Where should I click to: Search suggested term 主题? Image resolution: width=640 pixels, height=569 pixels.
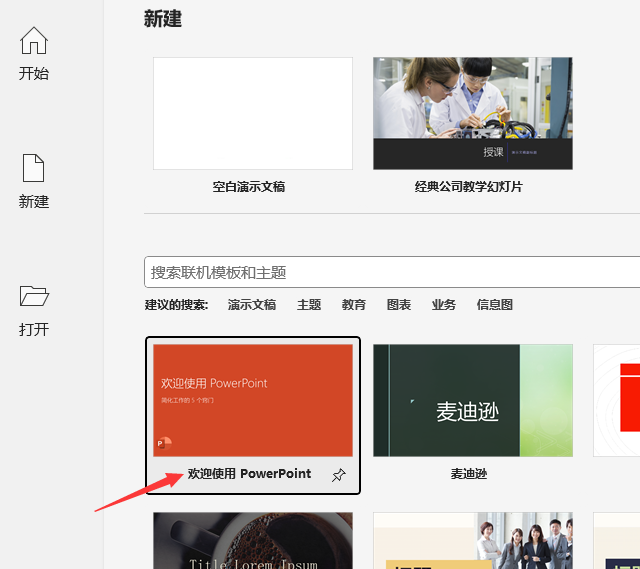pos(309,305)
